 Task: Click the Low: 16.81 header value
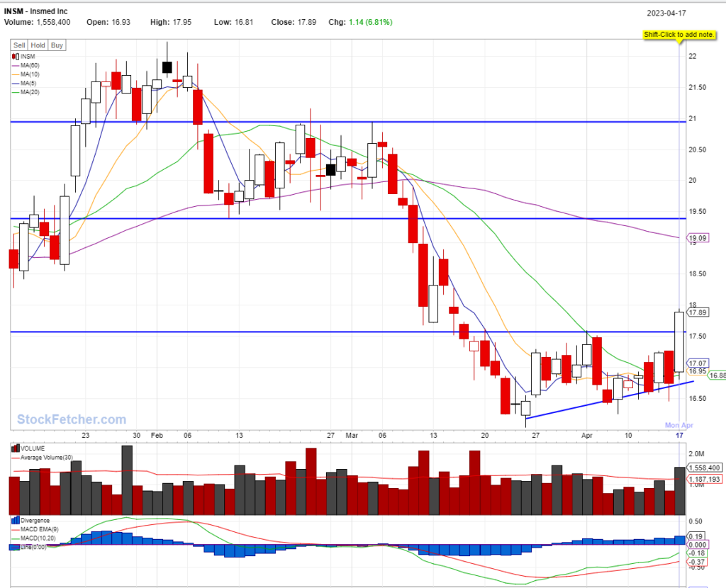coord(233,22)
